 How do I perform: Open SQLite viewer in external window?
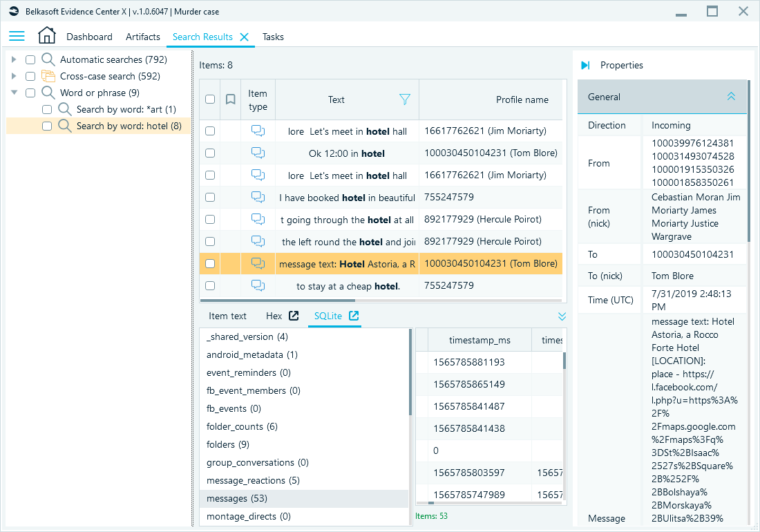[354, 316]
